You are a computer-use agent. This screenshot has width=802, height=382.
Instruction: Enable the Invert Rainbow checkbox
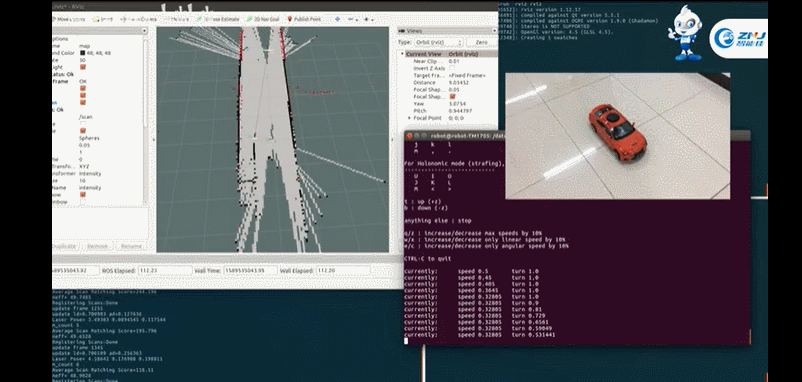[83, 202]
